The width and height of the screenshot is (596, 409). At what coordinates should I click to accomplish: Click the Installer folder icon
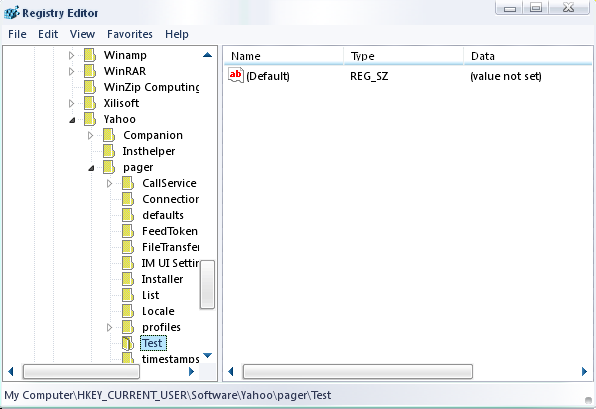tap(128, 279)
